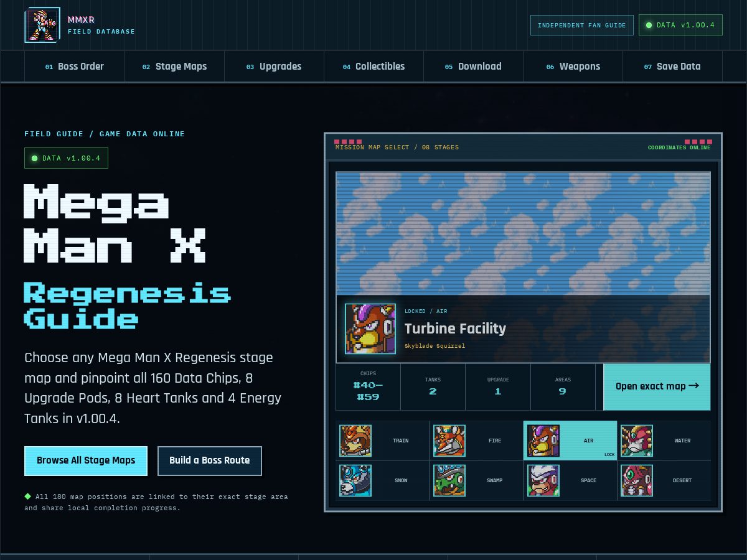Screen dimensions: 747x560
Task: Click the Independent Fan Guide badge
Action: (582, 26)
